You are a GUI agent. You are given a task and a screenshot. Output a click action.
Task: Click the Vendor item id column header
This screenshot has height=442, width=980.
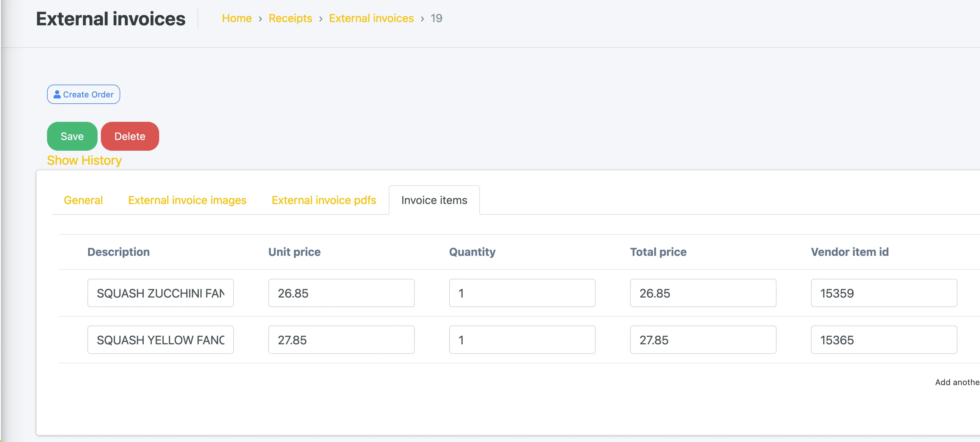click(849, 252)
